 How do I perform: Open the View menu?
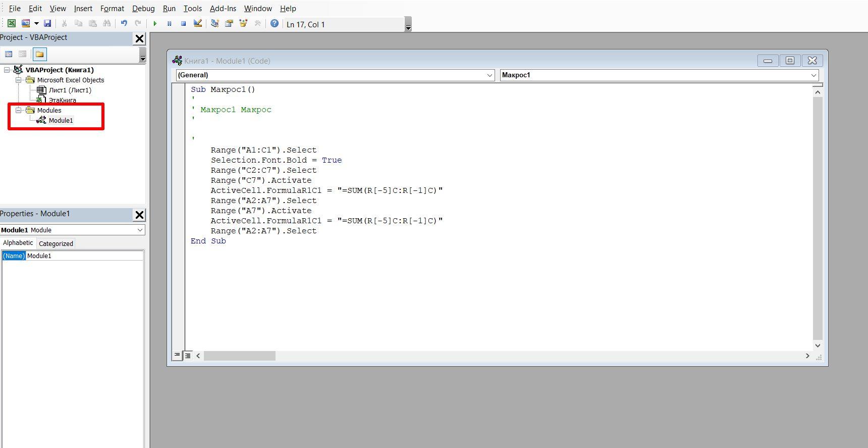pos(58,9)
